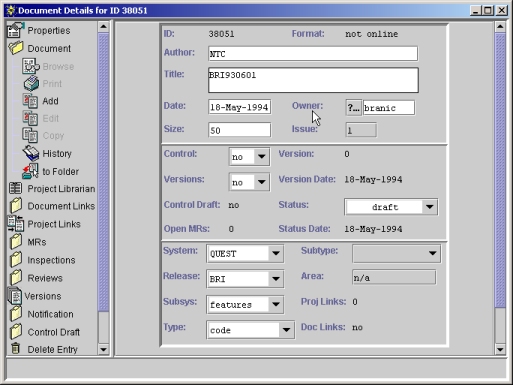The width and height of the screenshot is (513, 385).
Task: Click the Issue field
Action: tap(361, 130)
